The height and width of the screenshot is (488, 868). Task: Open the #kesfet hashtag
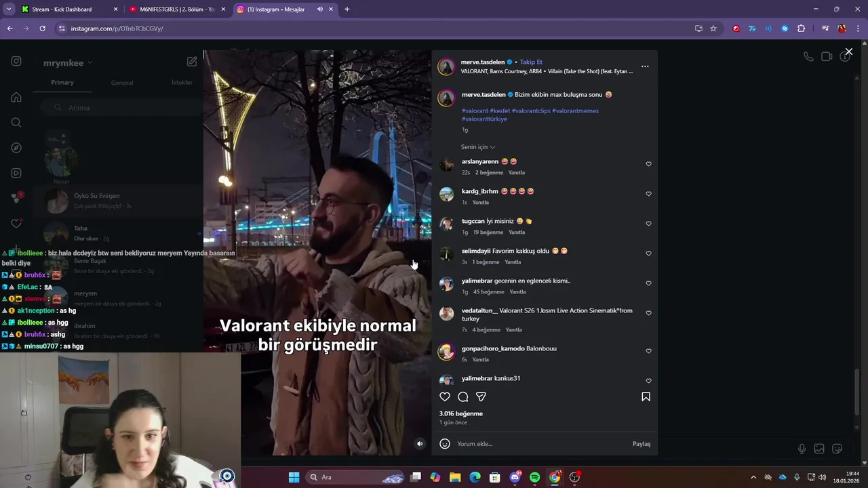tap(500, 111)
